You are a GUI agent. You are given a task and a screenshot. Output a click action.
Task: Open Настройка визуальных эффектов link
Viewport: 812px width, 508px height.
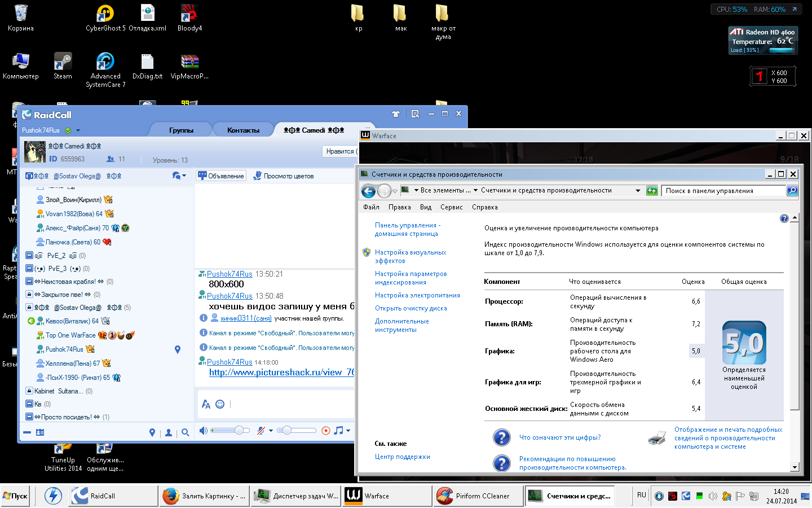(411, 257)
